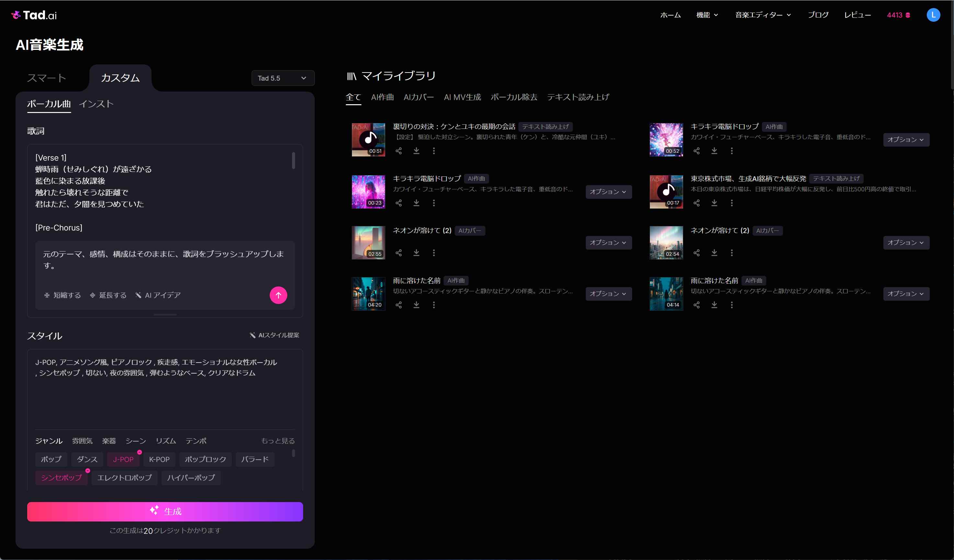Download ネオンが溶けて 02:55 track
954x560 pixels.
coord(416,253)
